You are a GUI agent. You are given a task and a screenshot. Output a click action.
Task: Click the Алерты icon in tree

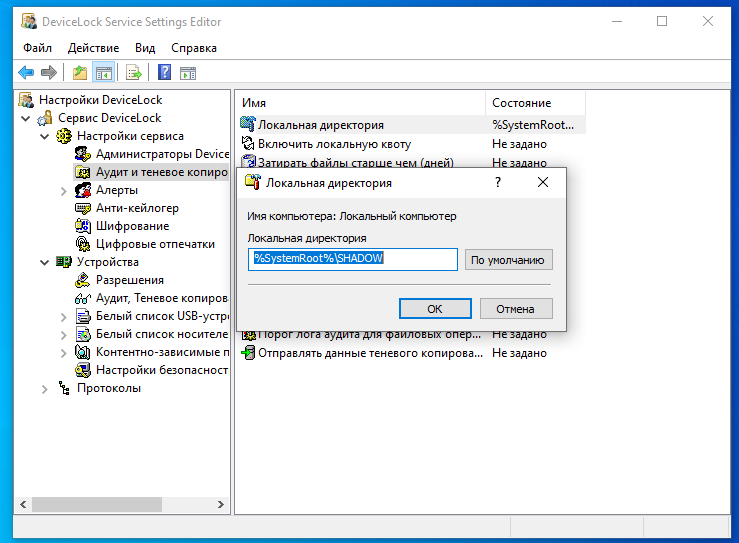83,190
